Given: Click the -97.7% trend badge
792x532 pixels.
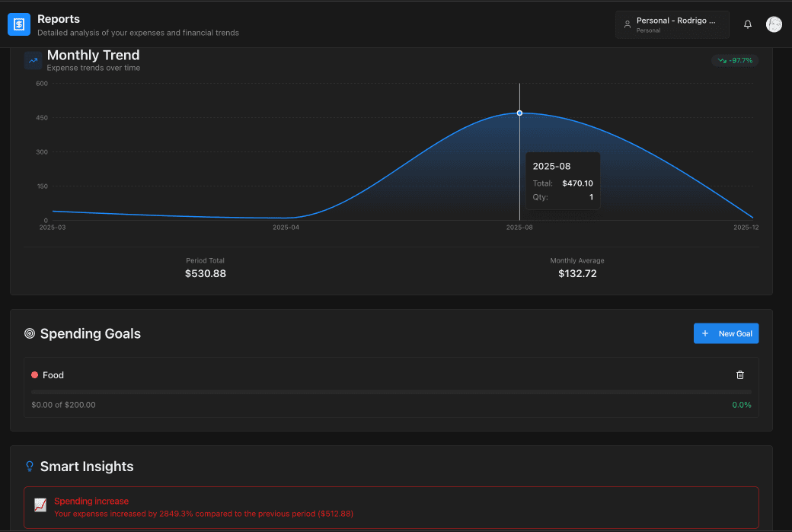Looking at the screenshot, I should click(733, 59).
